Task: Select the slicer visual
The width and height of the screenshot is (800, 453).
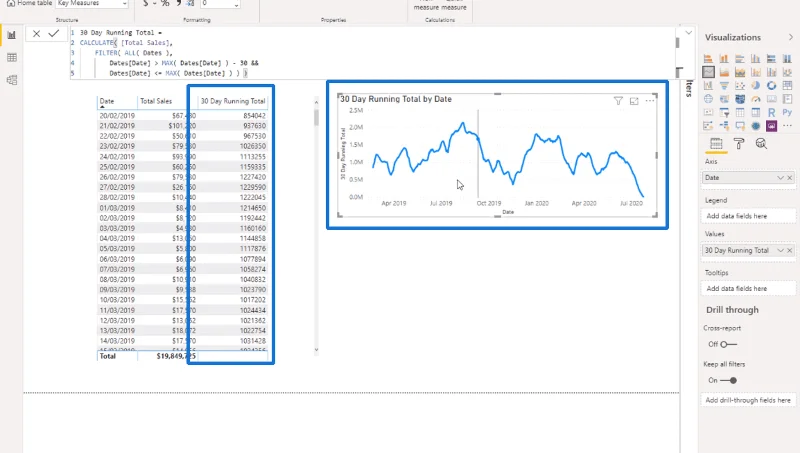Action: tap(724, 112)
